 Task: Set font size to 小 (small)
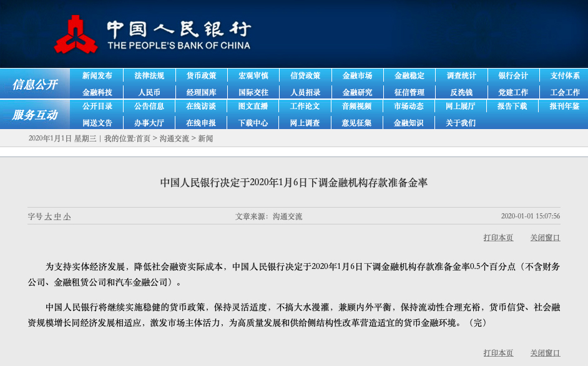(x=67, y=217)
